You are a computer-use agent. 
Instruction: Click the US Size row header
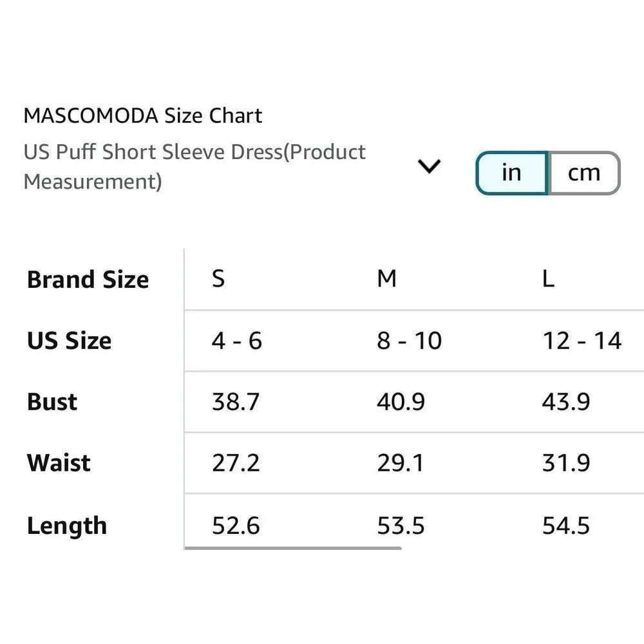(69, 341)
